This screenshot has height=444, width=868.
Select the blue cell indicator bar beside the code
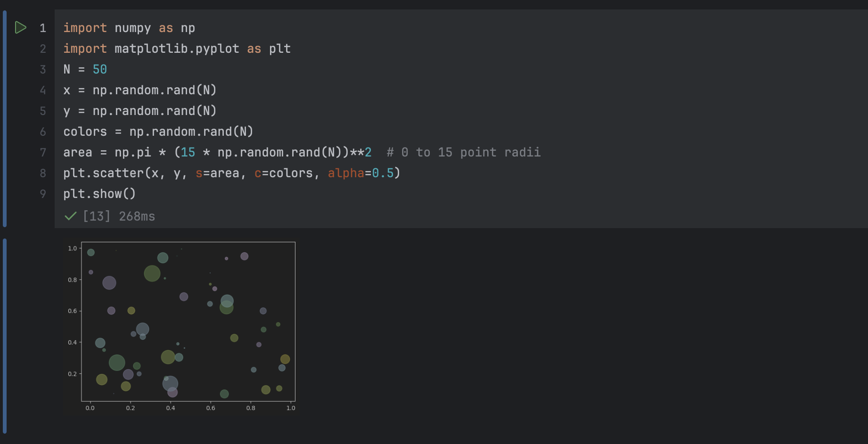5,118
